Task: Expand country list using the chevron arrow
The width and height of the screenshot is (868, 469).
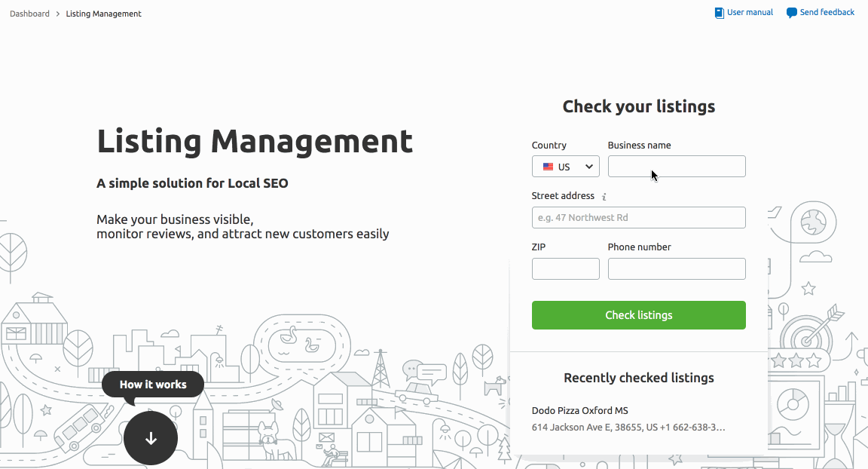Action: coord(589,167)
